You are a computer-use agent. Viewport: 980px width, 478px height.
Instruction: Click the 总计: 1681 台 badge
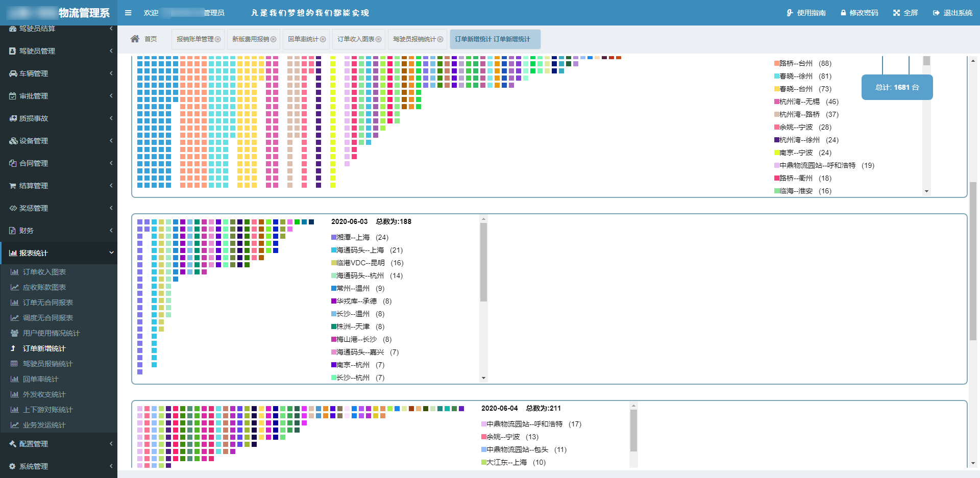click(897, 87)
